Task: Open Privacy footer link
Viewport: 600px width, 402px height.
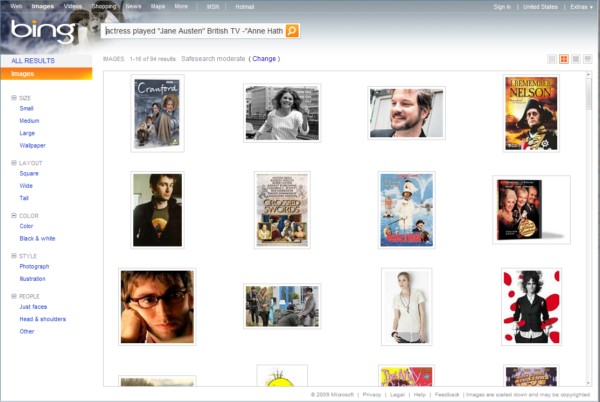Action: 372,394
